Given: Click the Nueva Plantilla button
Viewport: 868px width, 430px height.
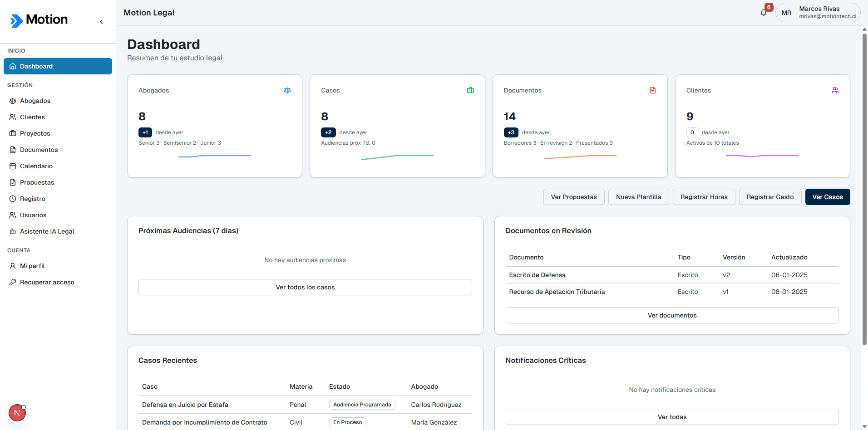Looking at the screenshot, I should point(638,197).
